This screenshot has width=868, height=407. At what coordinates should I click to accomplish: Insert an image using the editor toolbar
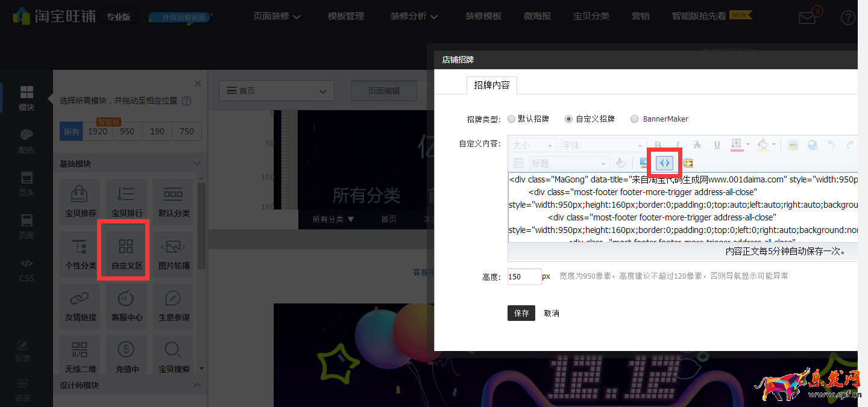[793, 145]
